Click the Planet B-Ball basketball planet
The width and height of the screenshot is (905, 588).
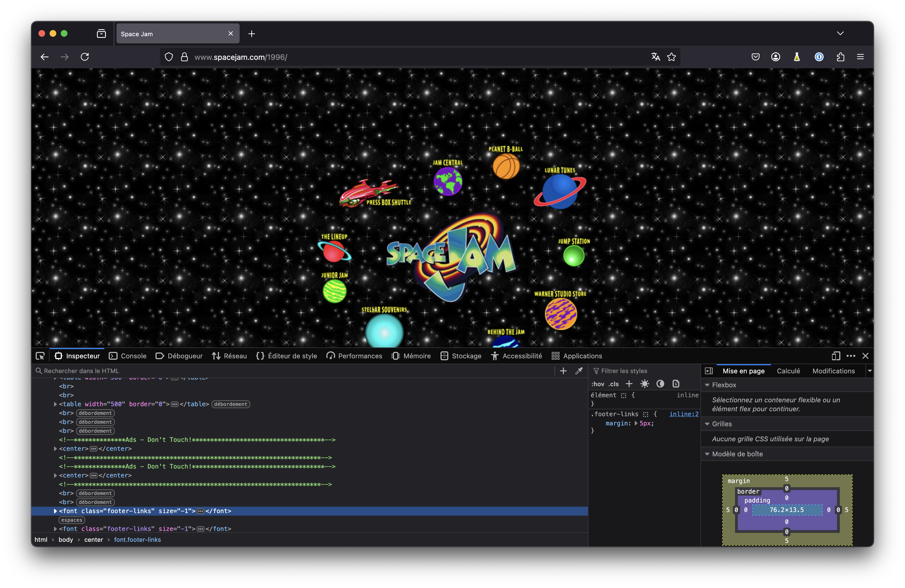(506, 166)
